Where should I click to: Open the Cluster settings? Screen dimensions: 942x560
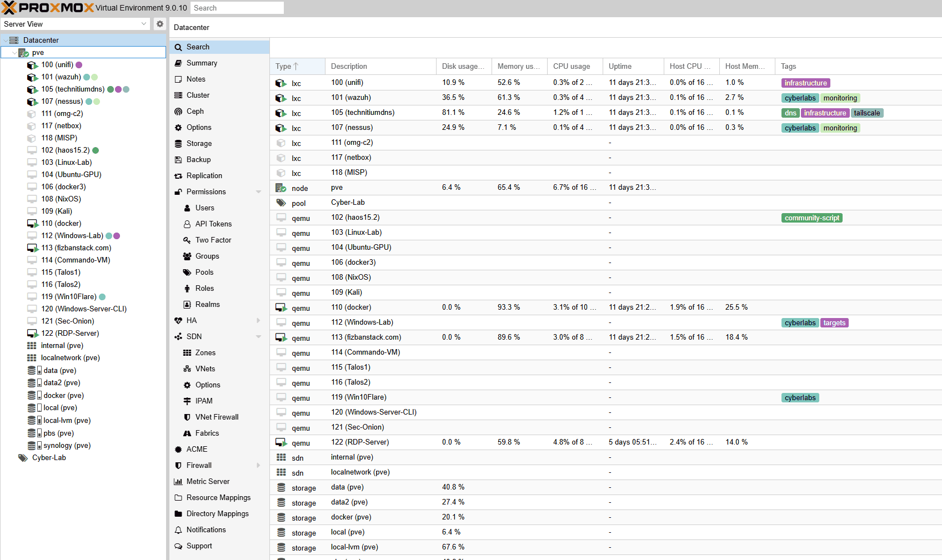click(219, 95)
